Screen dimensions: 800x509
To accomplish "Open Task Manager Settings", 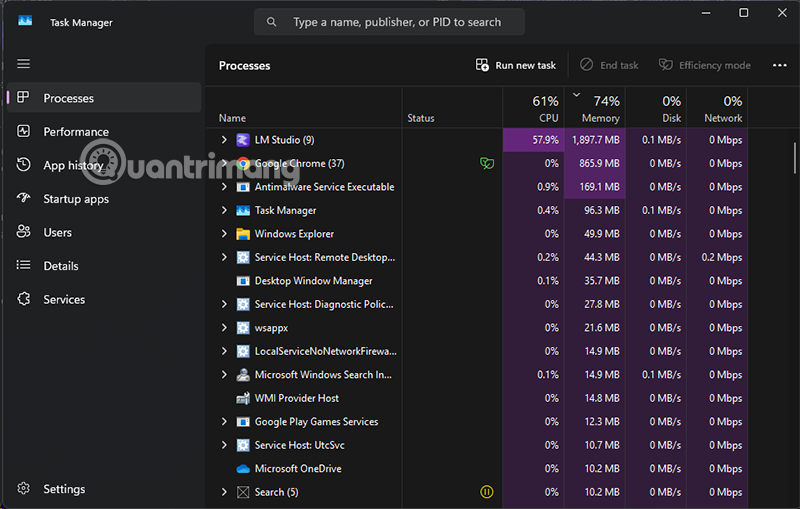I will tap(104, 489).
